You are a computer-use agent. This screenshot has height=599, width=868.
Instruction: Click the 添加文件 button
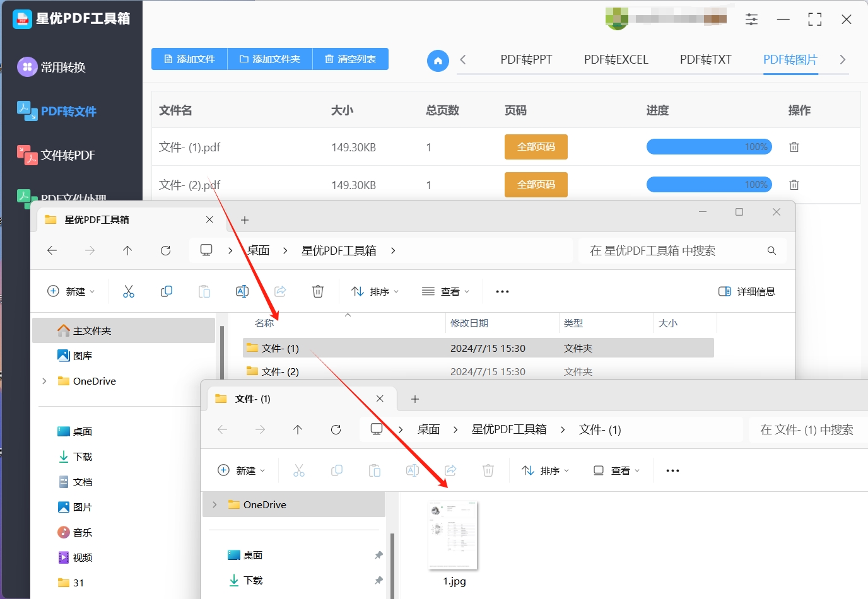click(189, 59)
